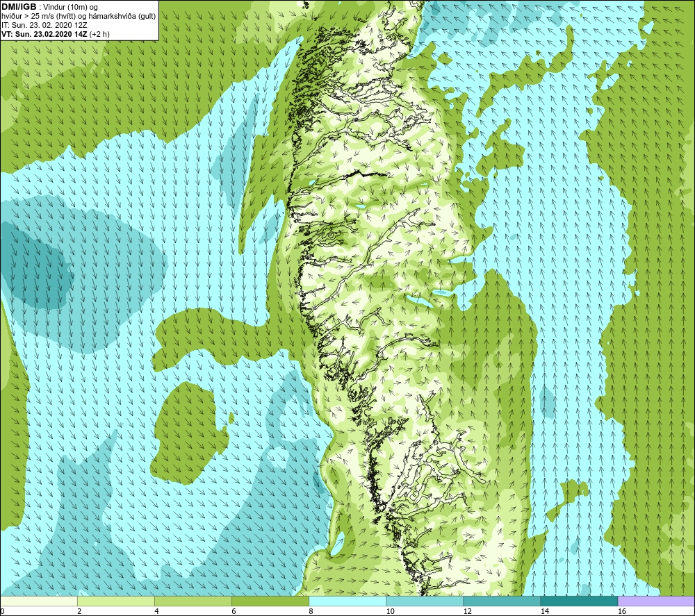Click legend scale label '12'
This screenshot has height=616, width=695.
467,612
